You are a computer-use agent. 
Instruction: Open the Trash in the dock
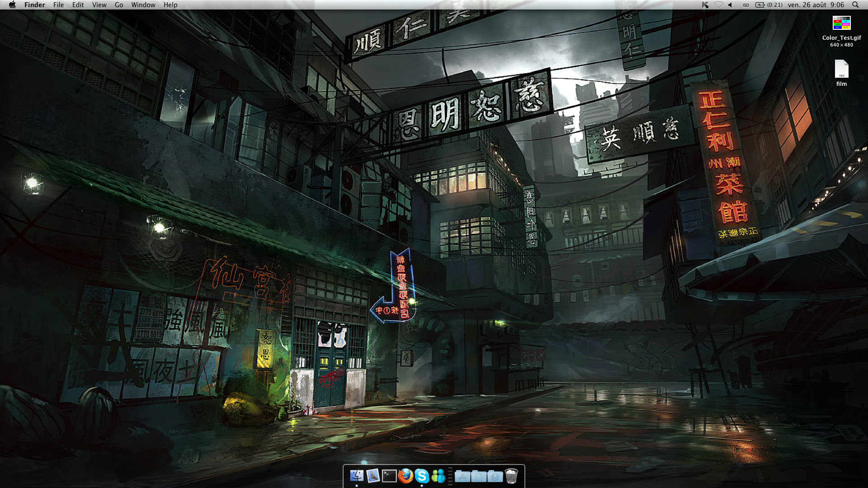[x=511, y=476]
